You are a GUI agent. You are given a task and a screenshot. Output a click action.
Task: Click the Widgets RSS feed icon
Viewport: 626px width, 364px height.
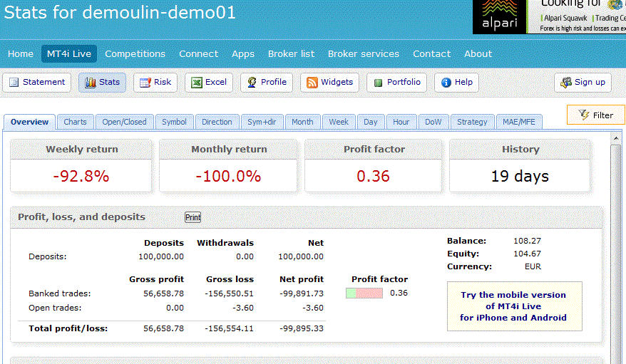click(312, 83)
